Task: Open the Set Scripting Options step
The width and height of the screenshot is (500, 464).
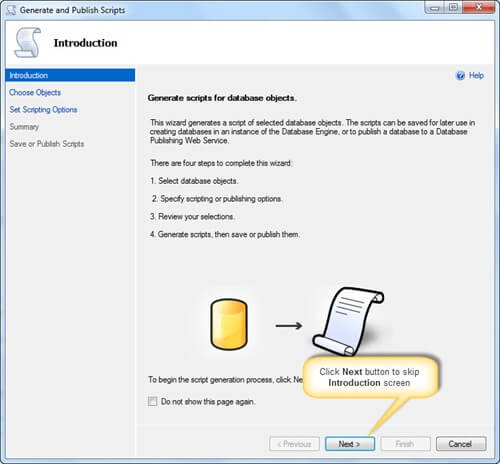Action: click(43, 110)
